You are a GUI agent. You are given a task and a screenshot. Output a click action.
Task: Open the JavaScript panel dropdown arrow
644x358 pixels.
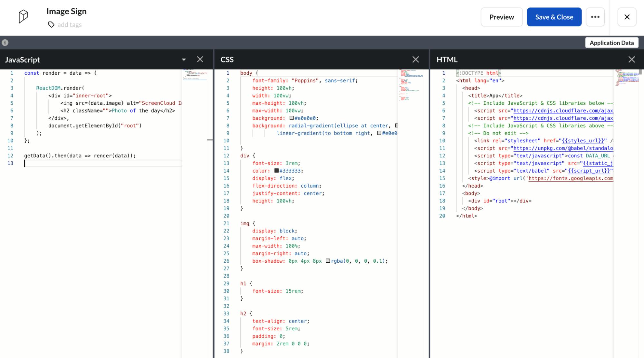[184, 60]
